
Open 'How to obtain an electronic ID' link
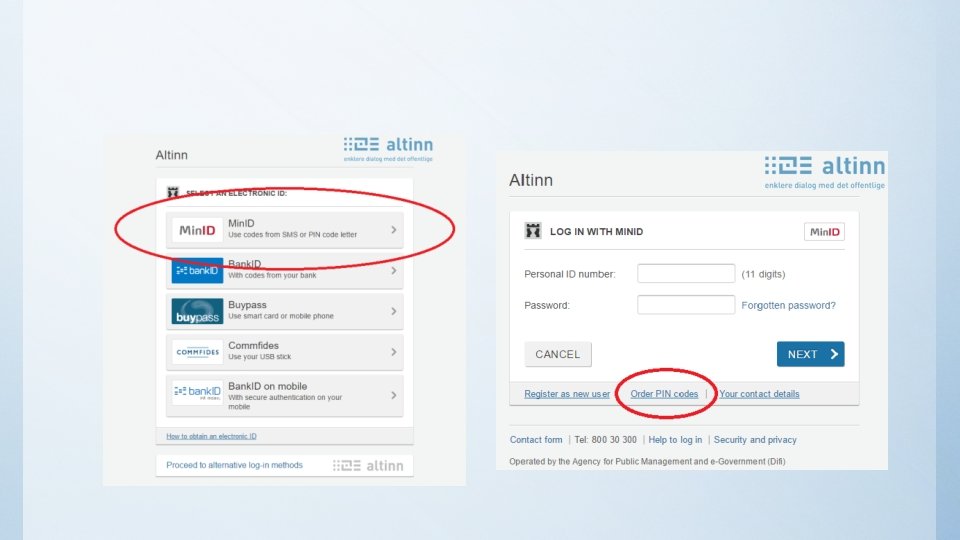point(211,436)
